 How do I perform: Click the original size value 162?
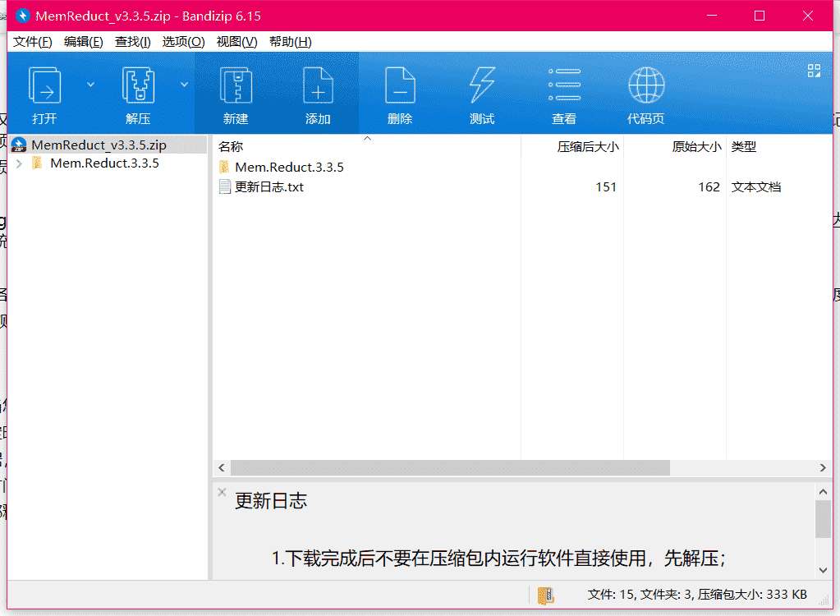click(x=709, y=187)
